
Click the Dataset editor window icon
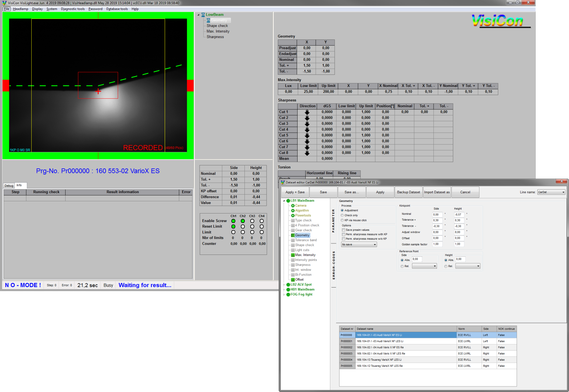283,182
